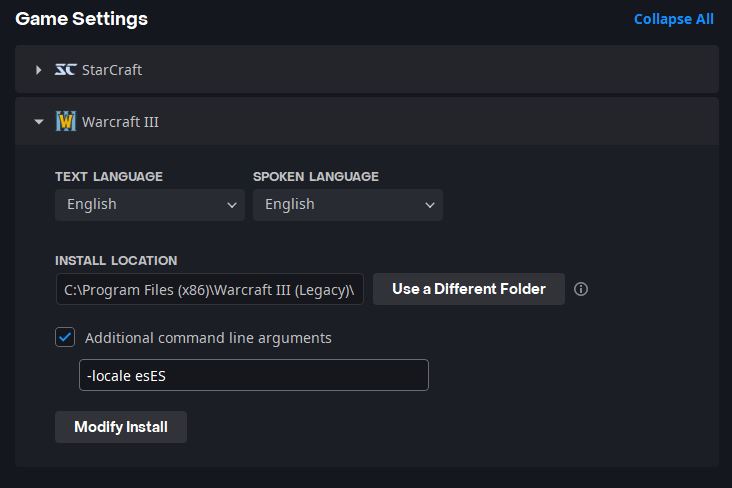Screen dimensions: 732x488
Task: Click the install location path field
Action: click(x=210, y=290)
